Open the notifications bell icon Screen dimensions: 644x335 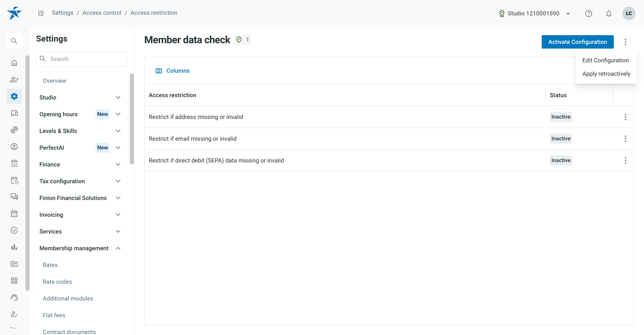(x=609, y=13)
